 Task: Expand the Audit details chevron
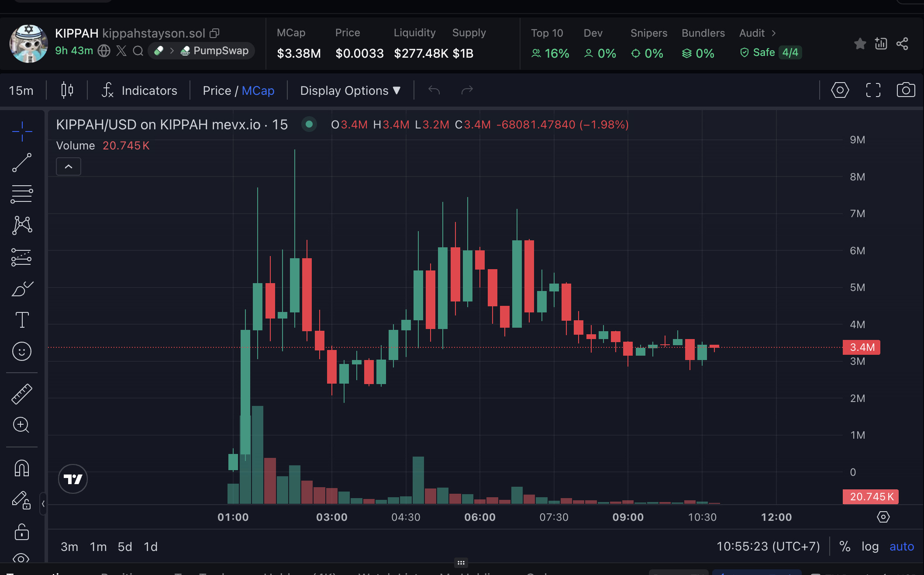click(x=773, y=33)
